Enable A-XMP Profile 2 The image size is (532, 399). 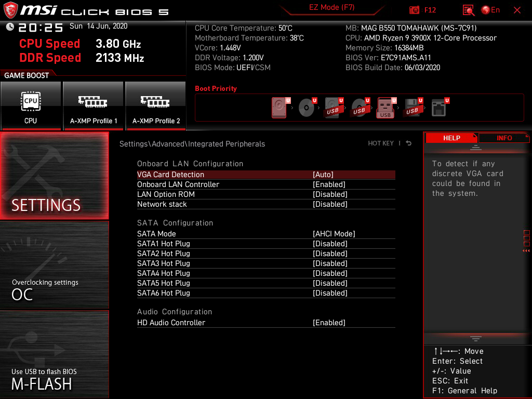click(x=156, y=105)
